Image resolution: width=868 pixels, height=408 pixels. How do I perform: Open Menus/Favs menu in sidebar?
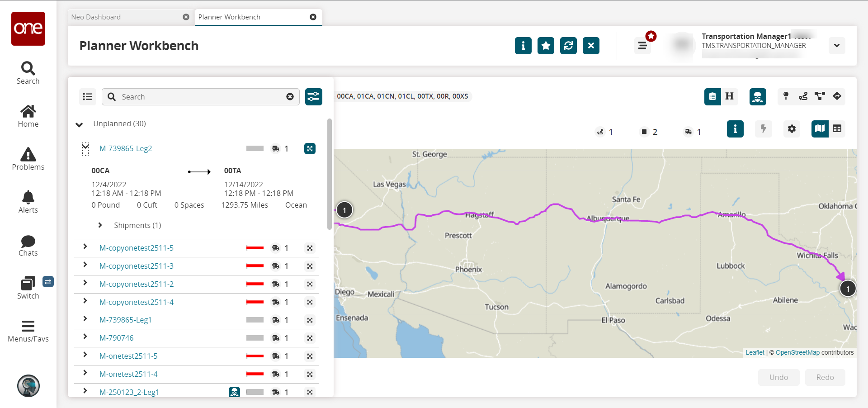(x=28, y=331)
